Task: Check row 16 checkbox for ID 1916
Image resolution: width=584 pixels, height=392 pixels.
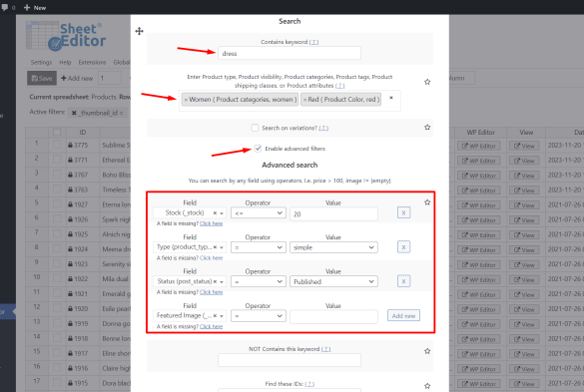Action: 57,368
